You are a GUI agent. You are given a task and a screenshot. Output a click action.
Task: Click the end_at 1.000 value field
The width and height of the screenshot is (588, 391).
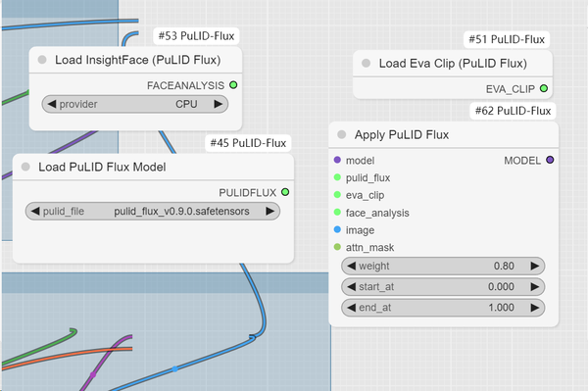(443, 308)
